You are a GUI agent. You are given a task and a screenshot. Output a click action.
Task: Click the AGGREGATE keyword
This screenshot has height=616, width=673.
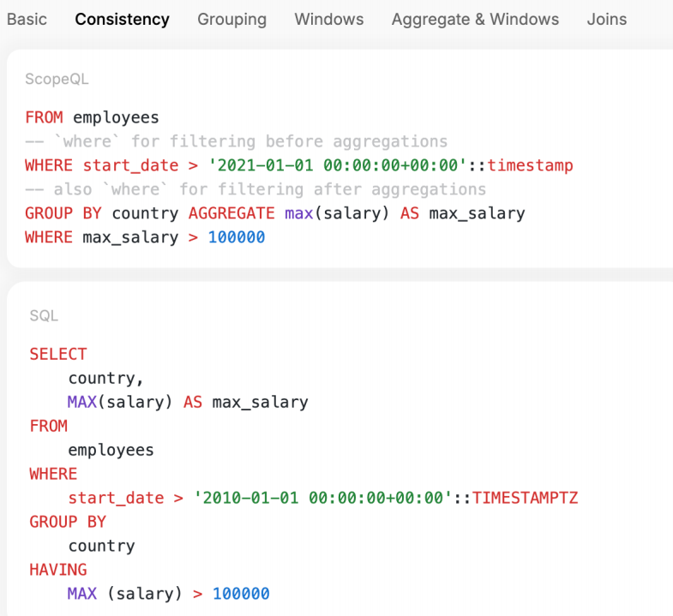pos(231,213)
